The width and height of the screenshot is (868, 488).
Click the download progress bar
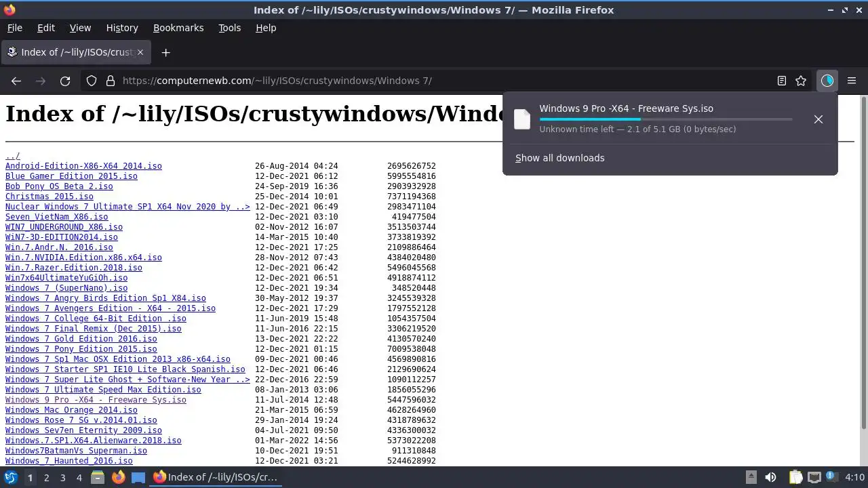click(x=666, y=119)
